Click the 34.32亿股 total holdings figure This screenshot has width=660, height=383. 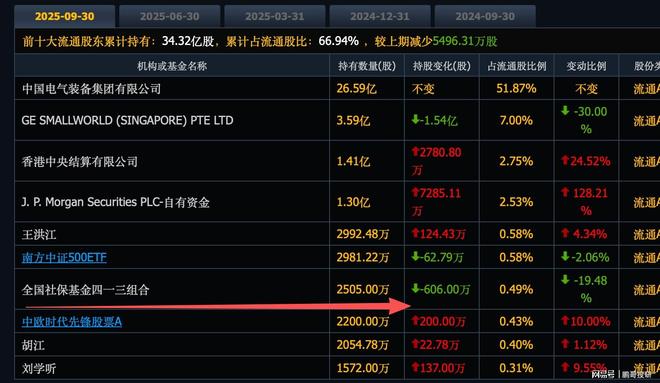coord(188,41)
